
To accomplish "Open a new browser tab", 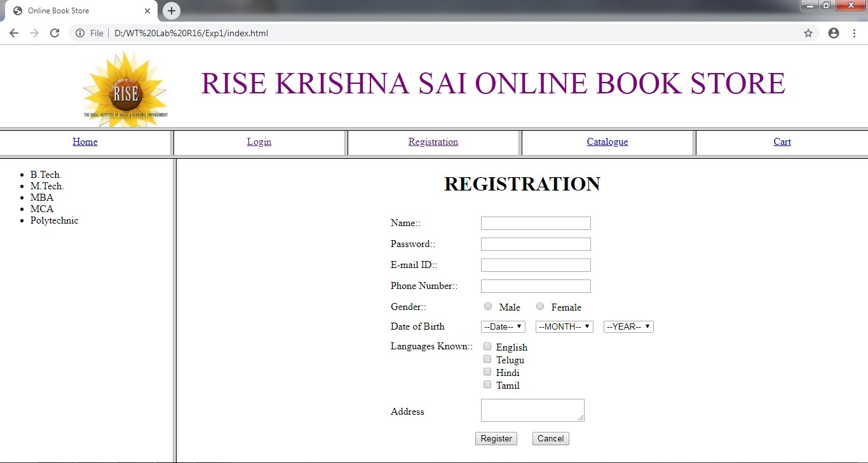I will tap(170, 11).
